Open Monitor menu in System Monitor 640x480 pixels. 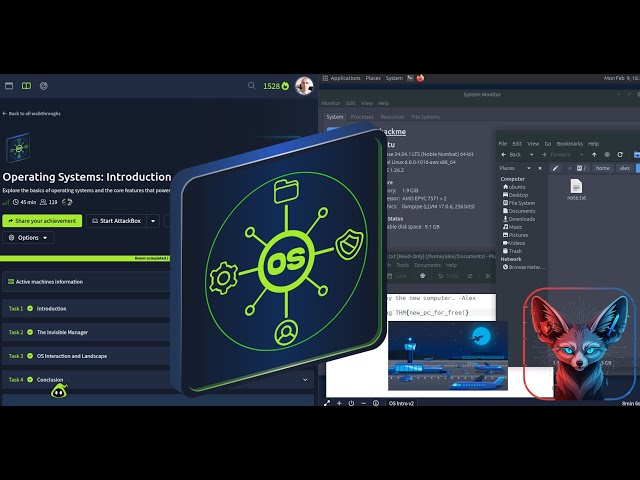pos(331,103)
